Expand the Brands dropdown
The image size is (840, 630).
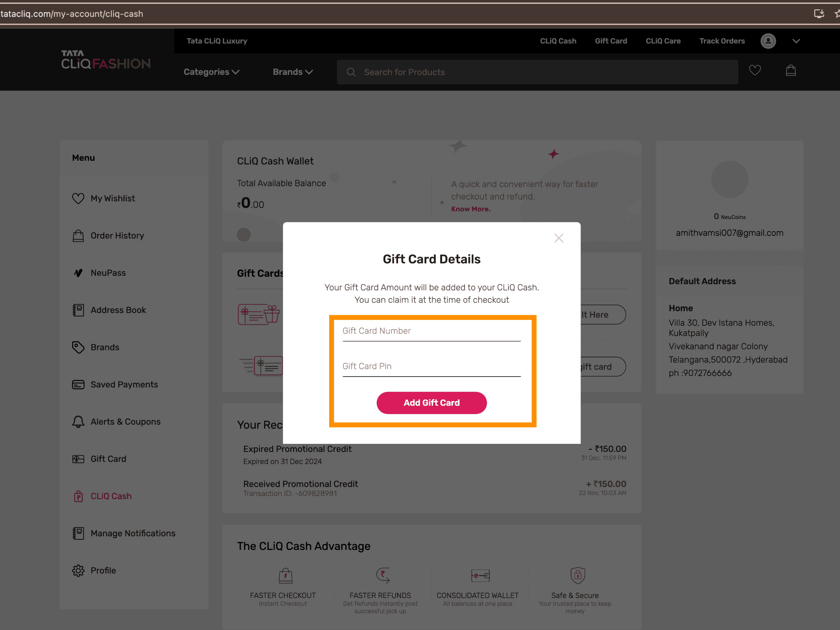click(x=293, y=72)
